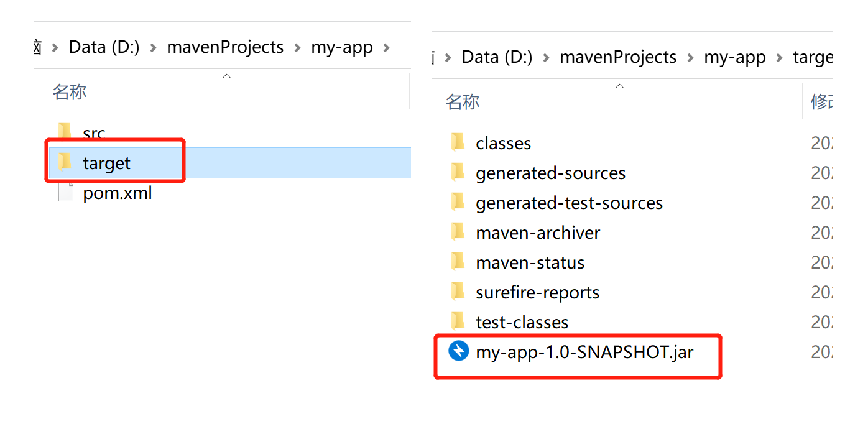The width and height of the screenshot is (868, 429).
Task: Expand chevron after mavenProjects in right window
Action: [690, 58]
